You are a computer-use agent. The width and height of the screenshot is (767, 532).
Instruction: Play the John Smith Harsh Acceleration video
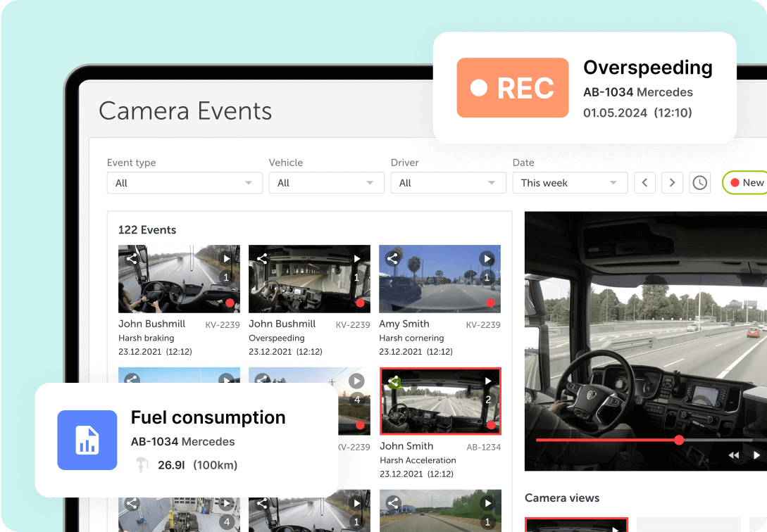tap(487, 381)
